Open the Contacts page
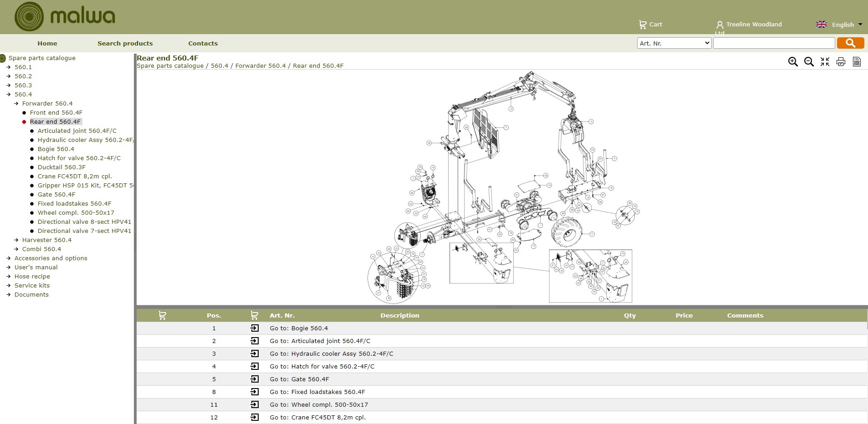 coord(203,43)
